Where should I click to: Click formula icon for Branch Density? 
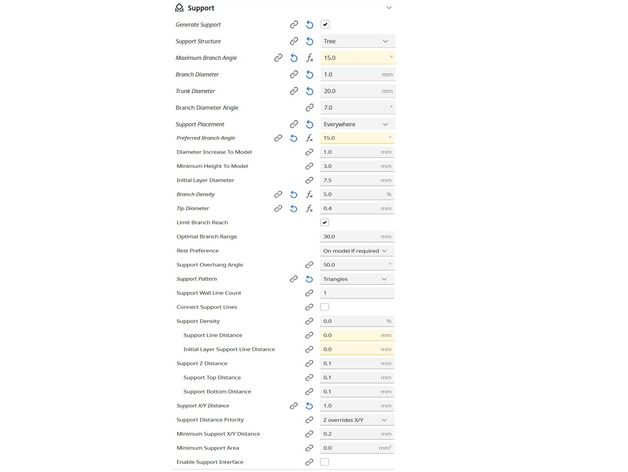point(310,194)
